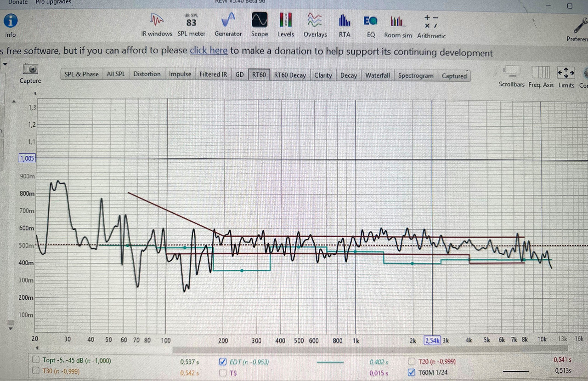The width and height of the screenshot is (588, 381).
Task: Click the Topt value 0,537 s
Action: tap(190, 362)
